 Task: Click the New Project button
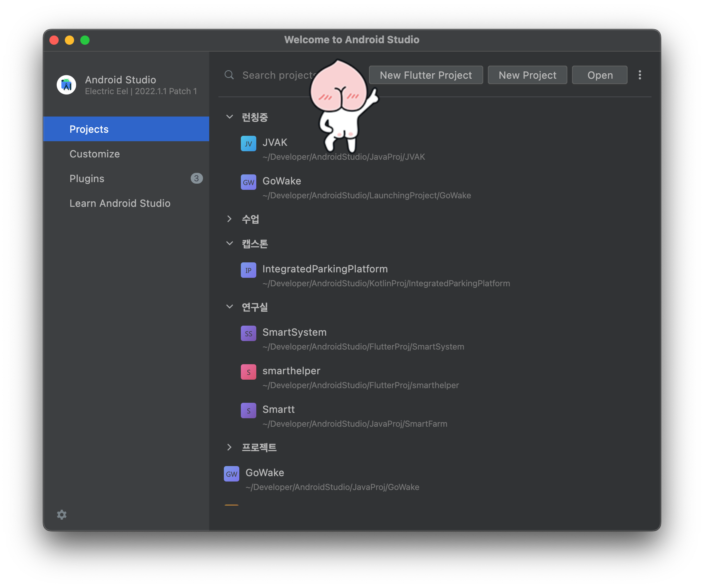(527, 75)
